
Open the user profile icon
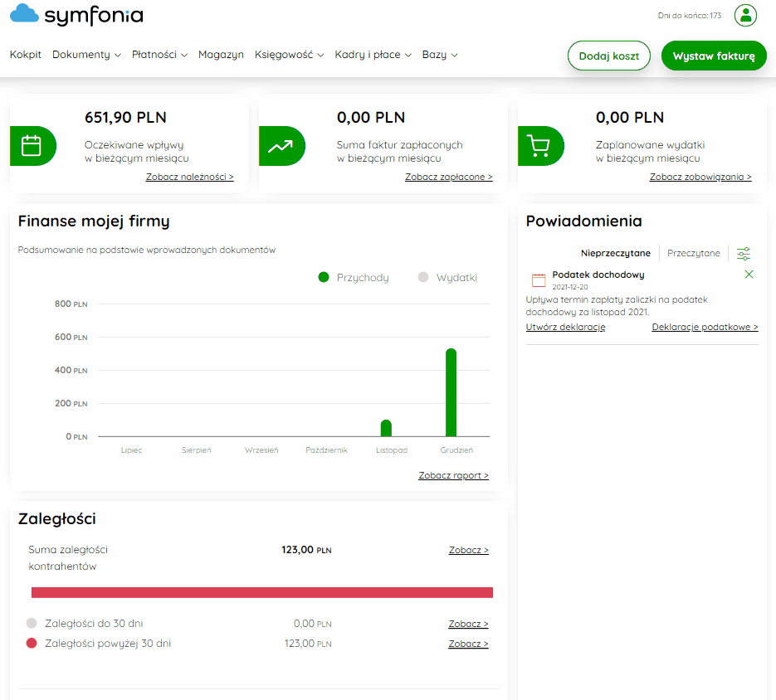click(x=745, y=15)
